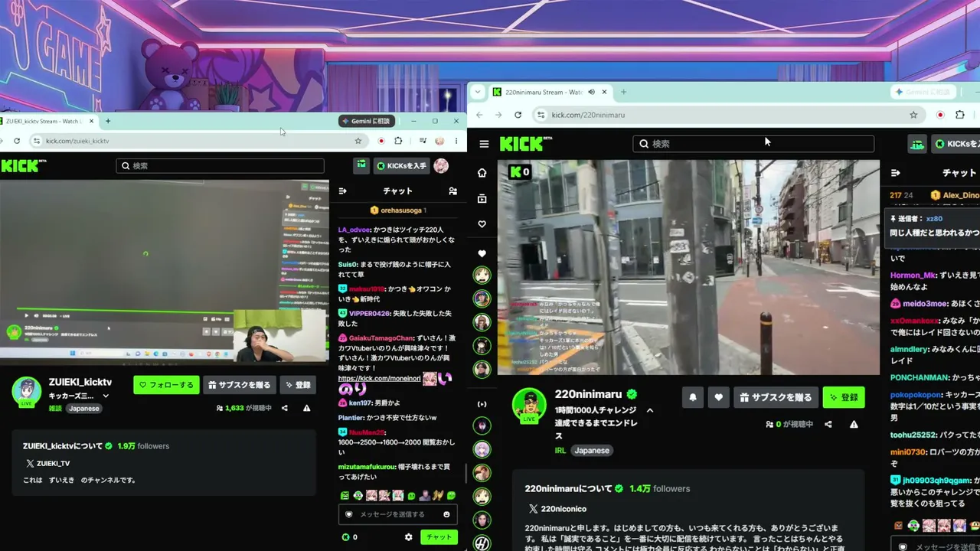Open a new tab in the 220ninimaru window
This screenshot has width=980, height=551.
pos(623,92)
